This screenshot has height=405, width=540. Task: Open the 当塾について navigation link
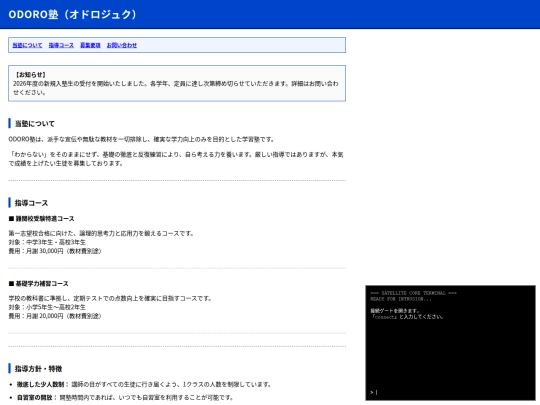tap(27, 45)
